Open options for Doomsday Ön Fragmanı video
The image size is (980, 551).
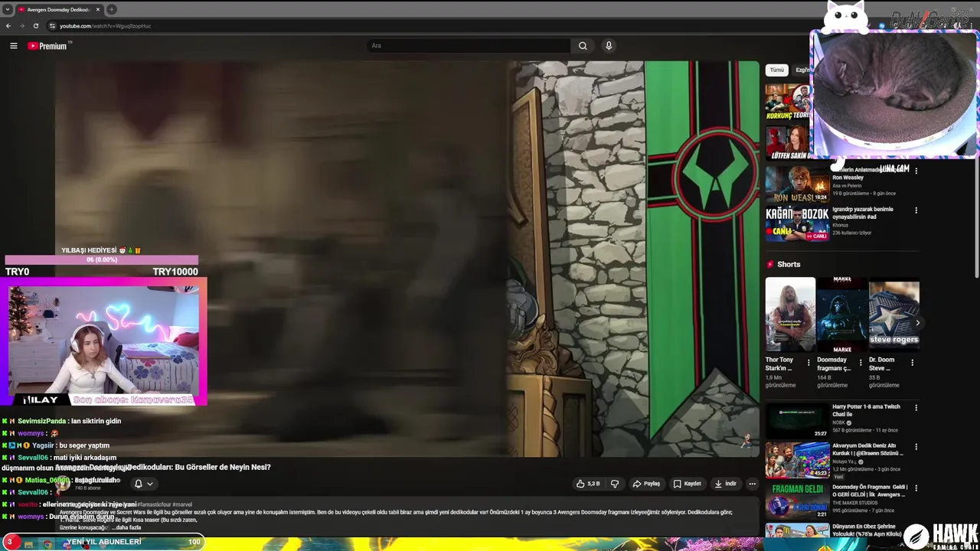click(916, 487)
